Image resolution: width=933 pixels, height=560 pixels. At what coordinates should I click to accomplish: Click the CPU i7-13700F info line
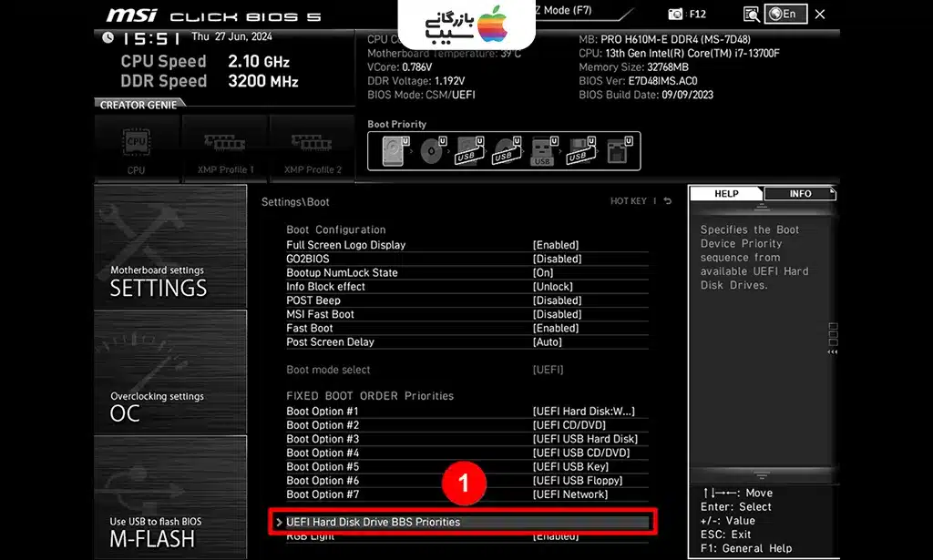679,53
